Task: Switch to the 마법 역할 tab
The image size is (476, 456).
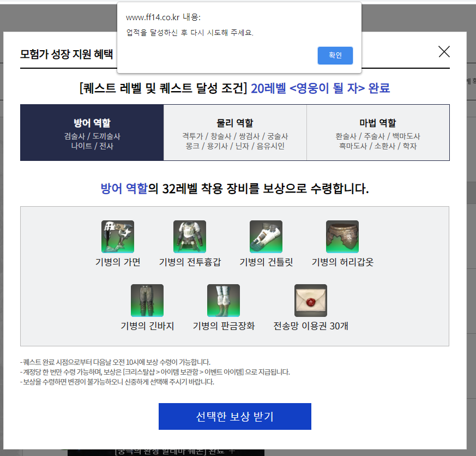Action: point(378,133)
